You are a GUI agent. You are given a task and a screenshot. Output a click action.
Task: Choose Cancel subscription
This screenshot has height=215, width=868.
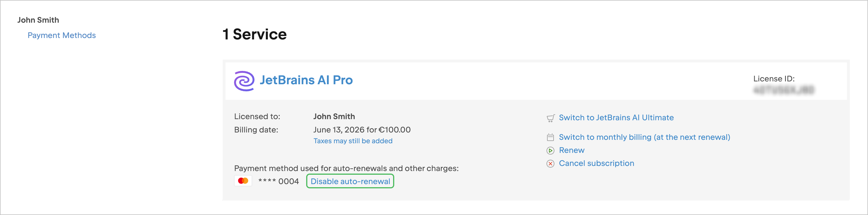pos(596,163)
